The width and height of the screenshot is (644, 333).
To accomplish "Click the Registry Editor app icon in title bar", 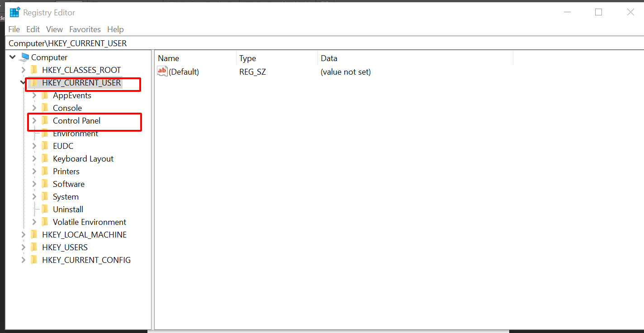I will click(15, 12).
